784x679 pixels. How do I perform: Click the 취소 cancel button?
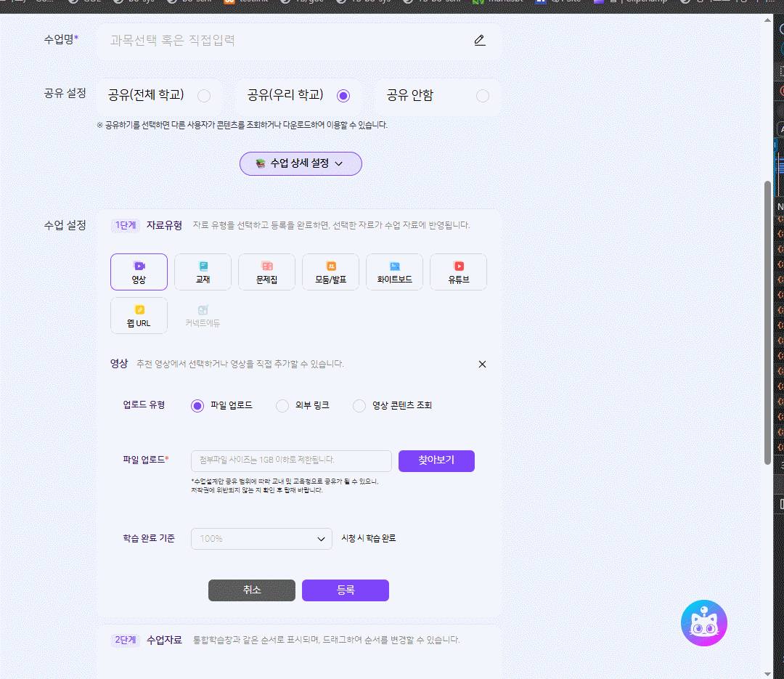(251, 590)
